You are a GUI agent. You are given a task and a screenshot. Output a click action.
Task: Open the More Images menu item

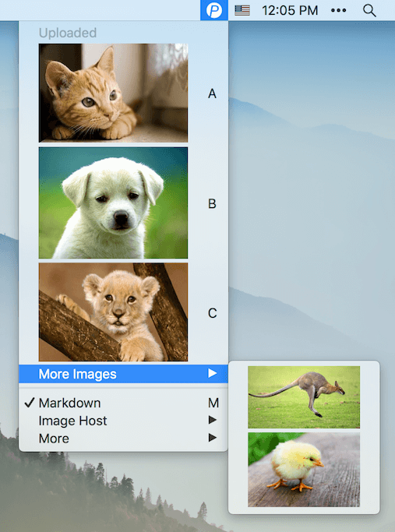point(123,374)
